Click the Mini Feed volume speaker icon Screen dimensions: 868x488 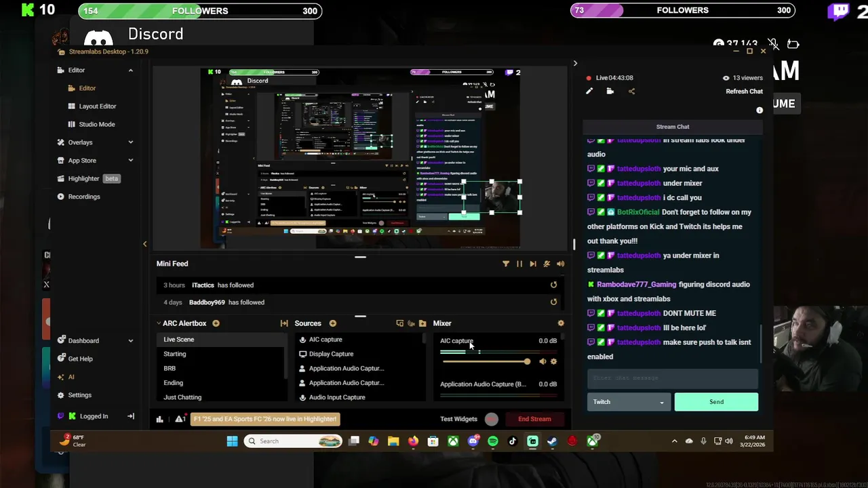[560, 264]
